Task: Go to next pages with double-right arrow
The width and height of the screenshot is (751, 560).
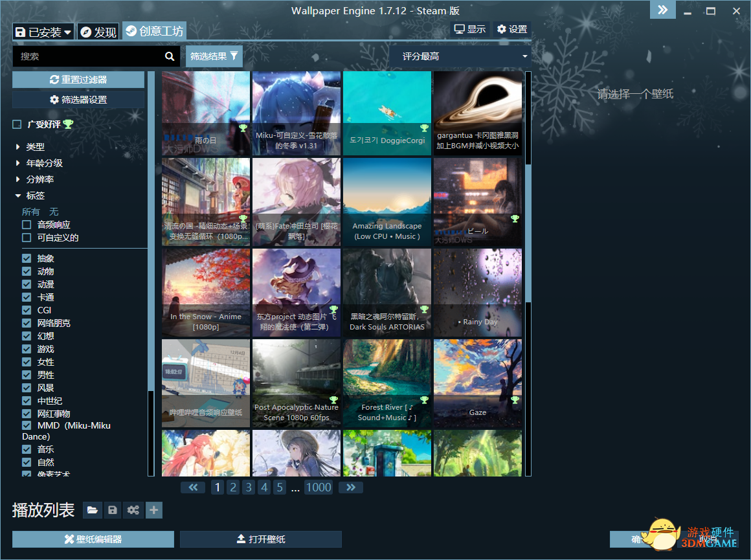Action: point(351,487)
